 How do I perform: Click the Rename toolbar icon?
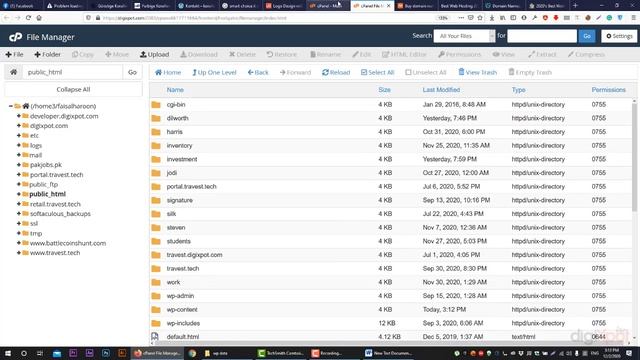click(x=325, y=54)
